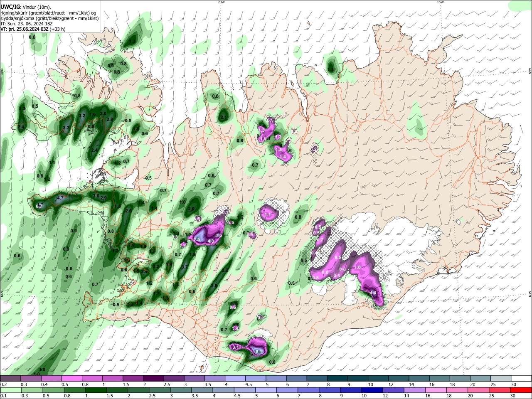Click the '0.1' legend scale label

[x=3, y=396]
